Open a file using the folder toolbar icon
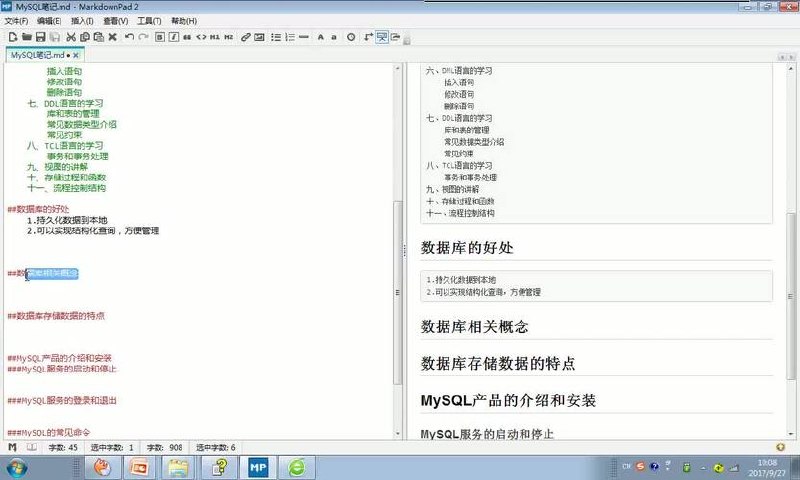 click(x=27, y=37)
